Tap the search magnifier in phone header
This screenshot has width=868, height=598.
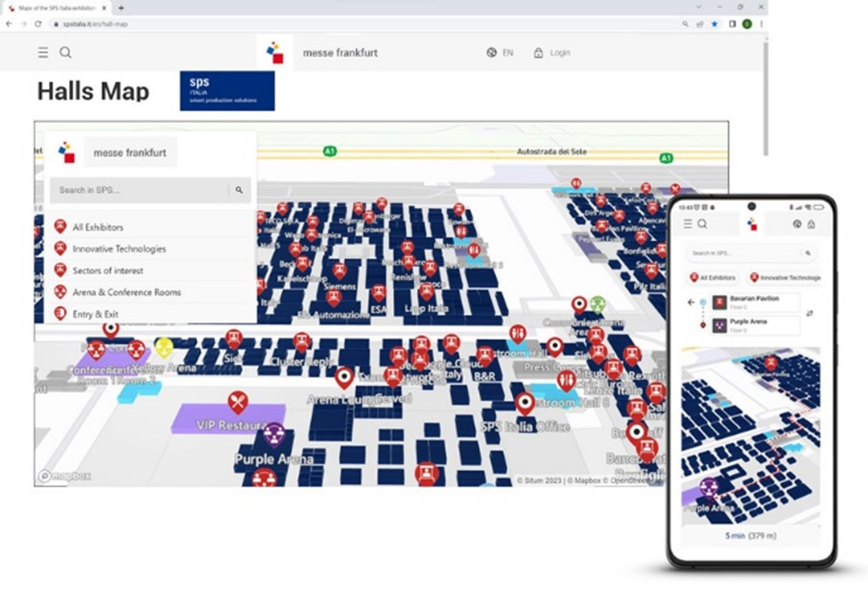(x=702, y=224)
